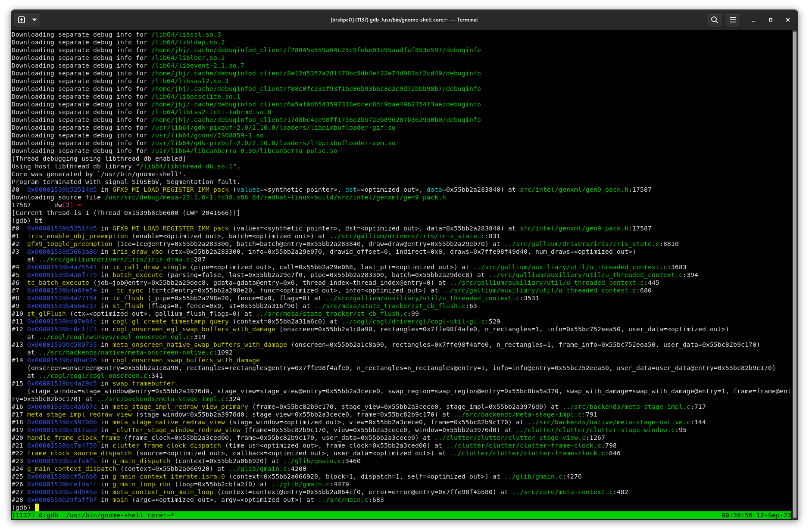Click meta_stage_native_redraw_view in frame #18
This screenshot has width=809, height=532.
click(169, 422)
